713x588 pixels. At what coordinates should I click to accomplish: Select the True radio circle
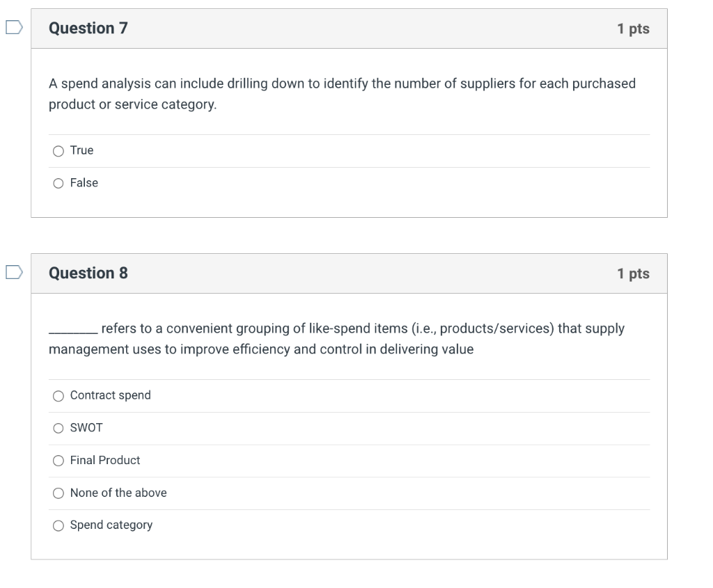click(x=58, y=151)
